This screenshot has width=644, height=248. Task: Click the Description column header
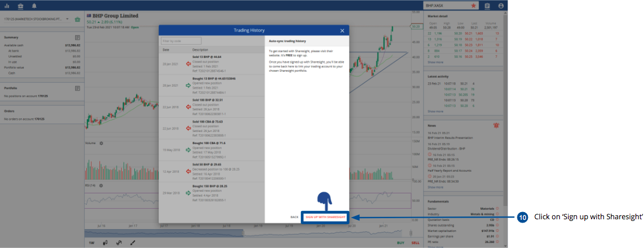(201, 50)
